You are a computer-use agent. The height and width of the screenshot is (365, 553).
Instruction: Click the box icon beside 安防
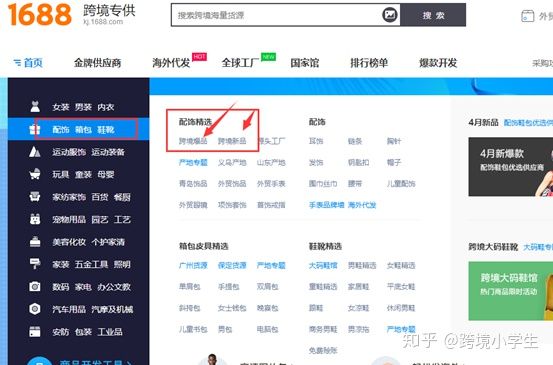35,331
